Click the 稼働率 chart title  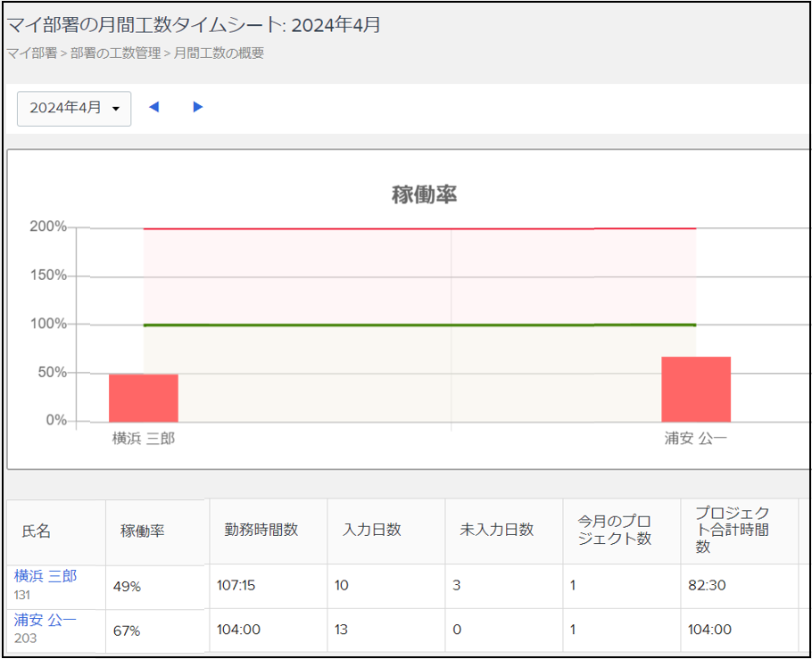(x=424, y=194)
